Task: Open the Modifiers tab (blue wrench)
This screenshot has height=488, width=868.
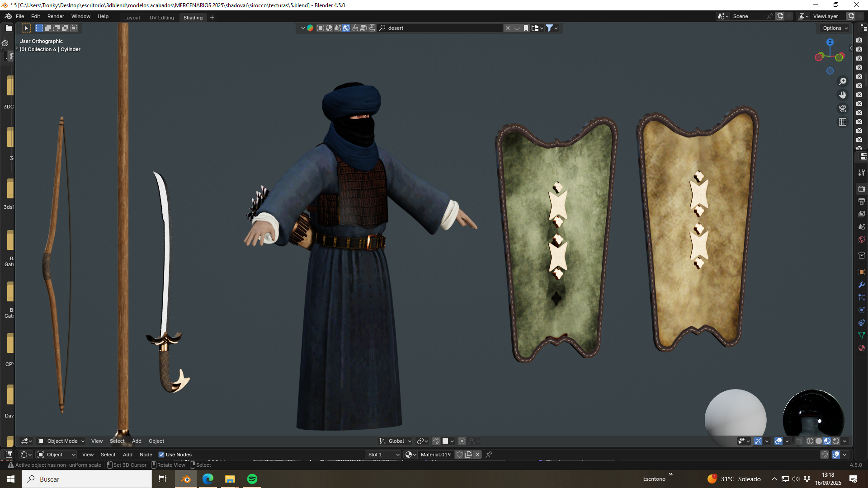Action: (x=862, y=285)
